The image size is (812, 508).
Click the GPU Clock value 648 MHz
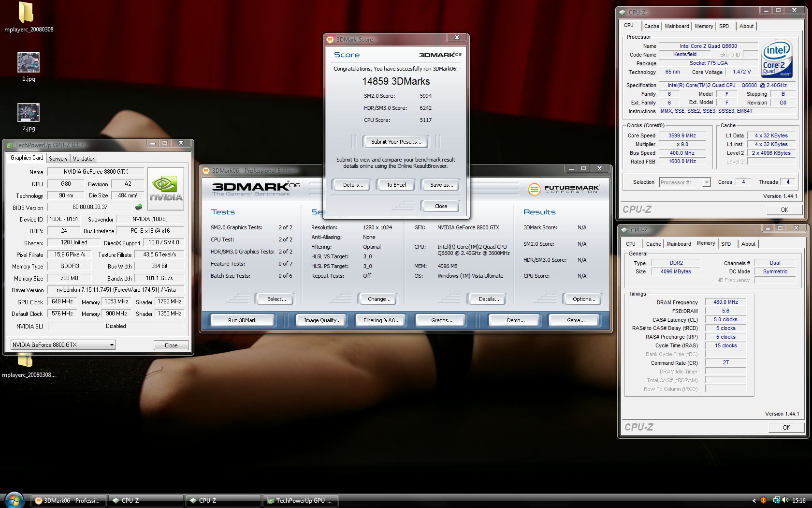[62, 301]
